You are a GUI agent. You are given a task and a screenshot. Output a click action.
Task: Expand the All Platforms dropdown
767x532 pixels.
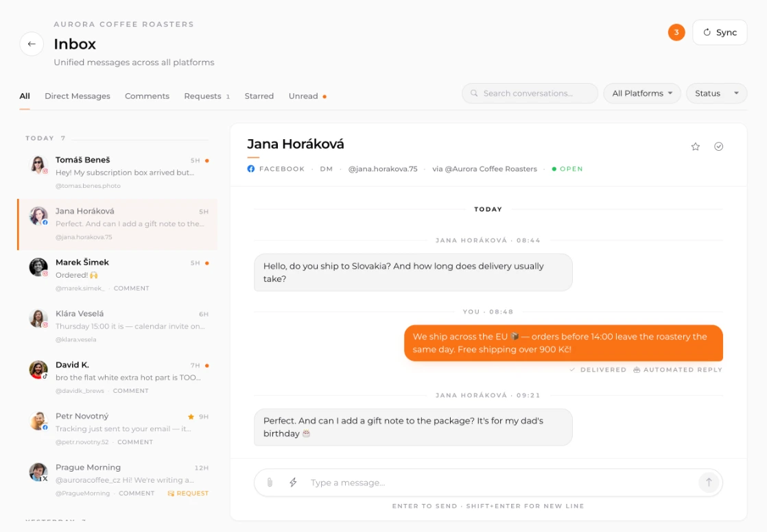(641, 93)
